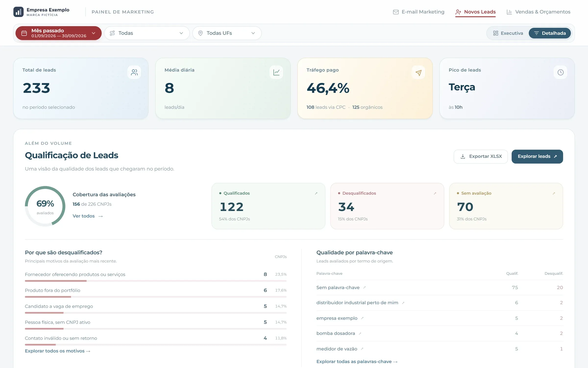The height and width of the screenshot is (368, 588).
Task: Click arrow icon beside 'bomba dosadora'
Action: (x=360, y=333)
